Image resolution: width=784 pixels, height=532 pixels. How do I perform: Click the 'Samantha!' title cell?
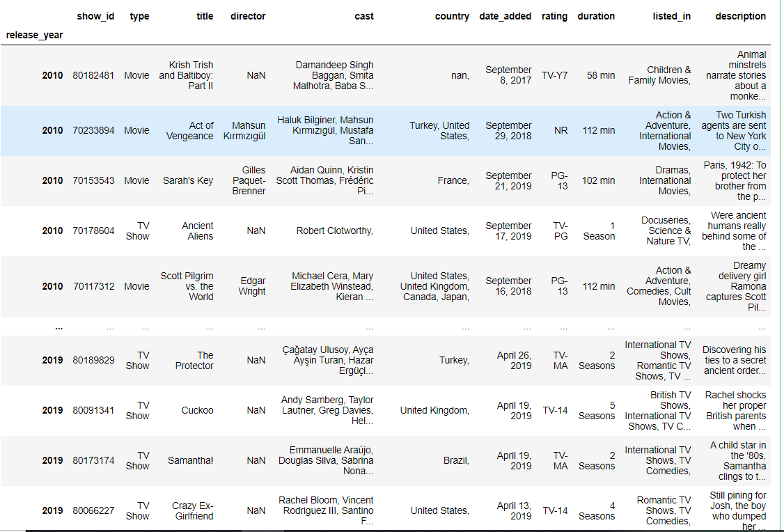(x=191, y=460)
